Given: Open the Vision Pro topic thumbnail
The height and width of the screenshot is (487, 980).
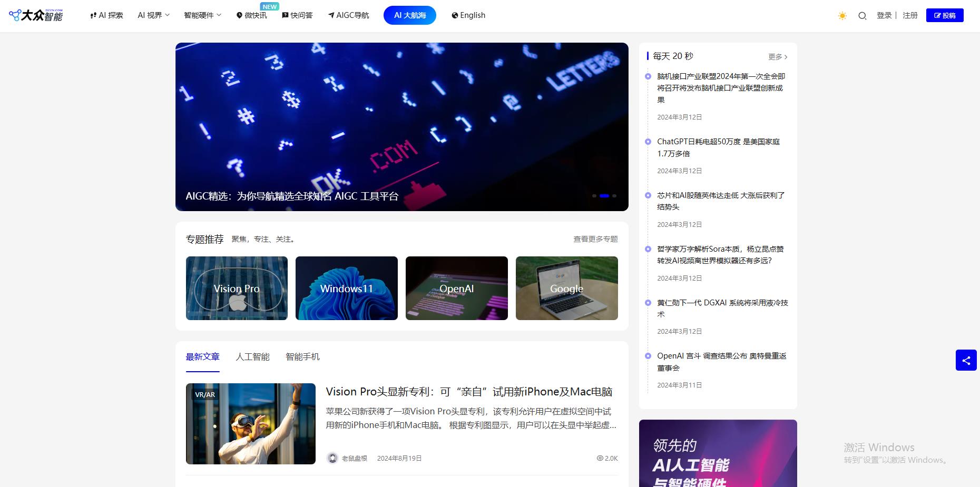Looking at the screenshot, I should (x=236, y=288).
